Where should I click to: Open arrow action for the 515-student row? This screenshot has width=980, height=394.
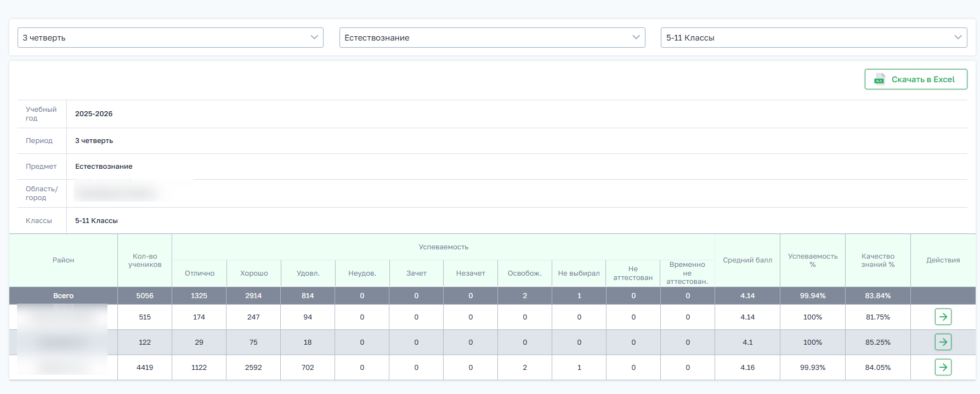[x=943, y=317]
